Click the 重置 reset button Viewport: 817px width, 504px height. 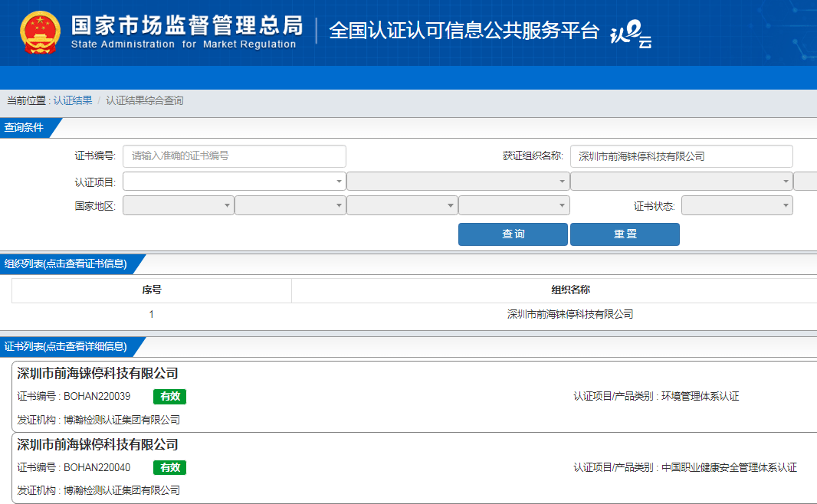pos(625,234)
